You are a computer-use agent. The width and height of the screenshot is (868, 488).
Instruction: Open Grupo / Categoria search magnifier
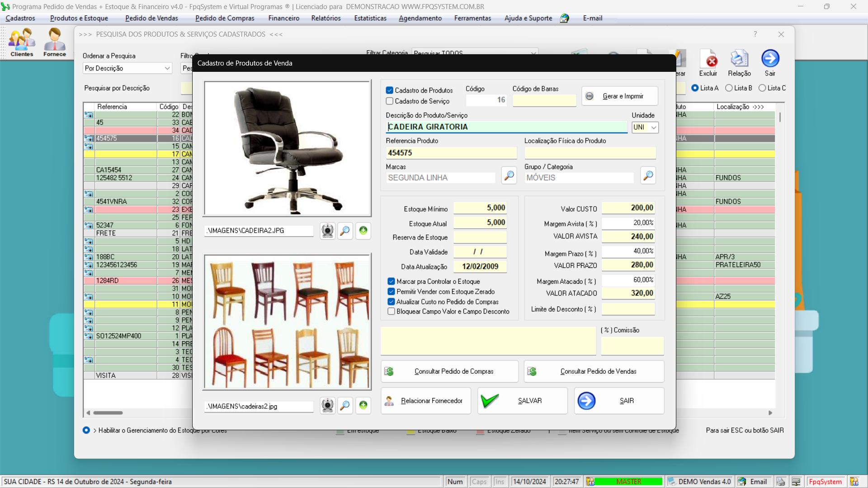click(x=648, y=175)
